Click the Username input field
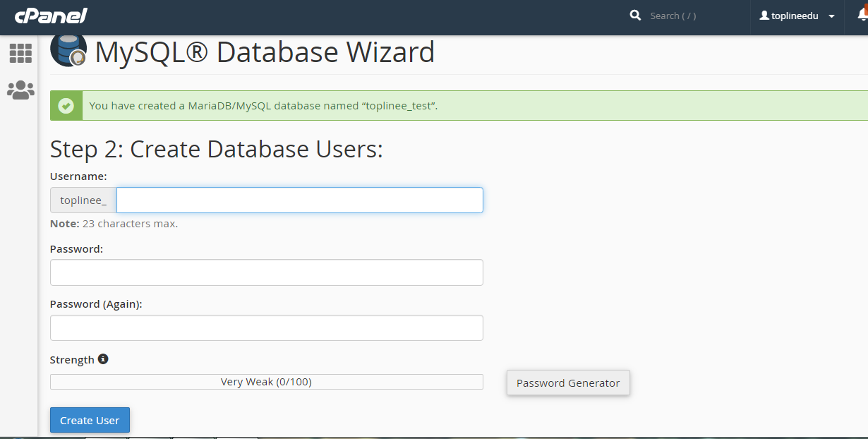This screenshot has width=868, height=439. [x=300, y=200]
